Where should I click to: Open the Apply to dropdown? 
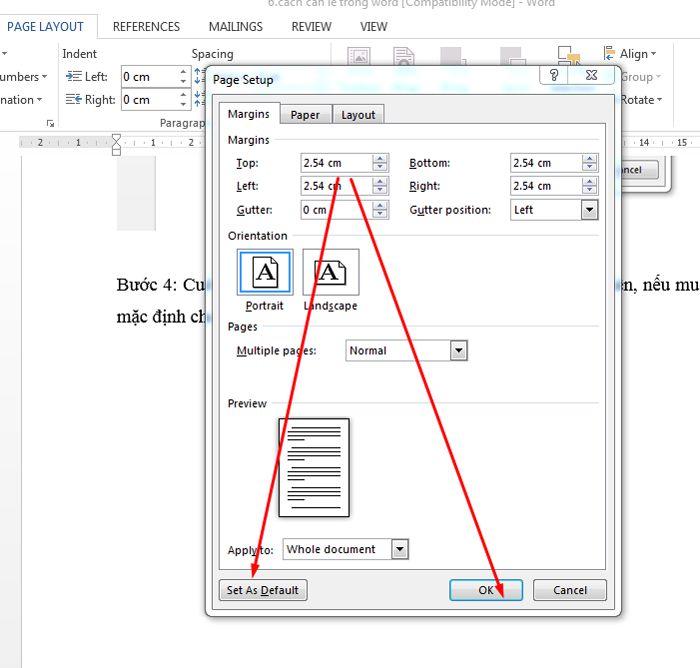400,549
